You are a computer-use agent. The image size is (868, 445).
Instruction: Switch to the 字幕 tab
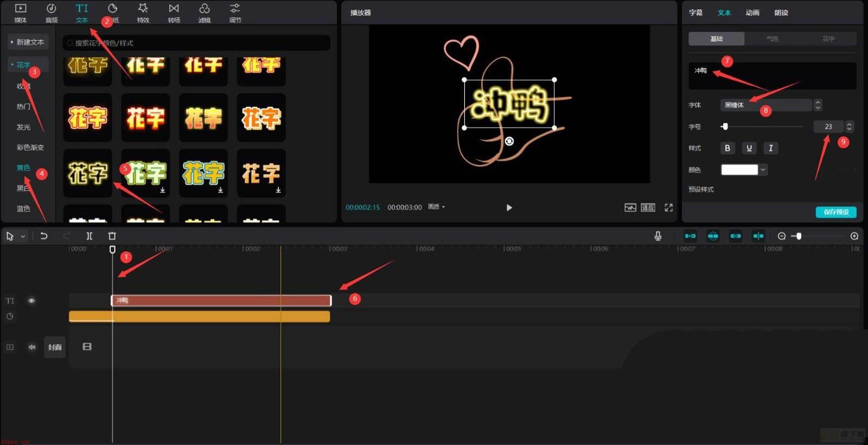point(695,12)
